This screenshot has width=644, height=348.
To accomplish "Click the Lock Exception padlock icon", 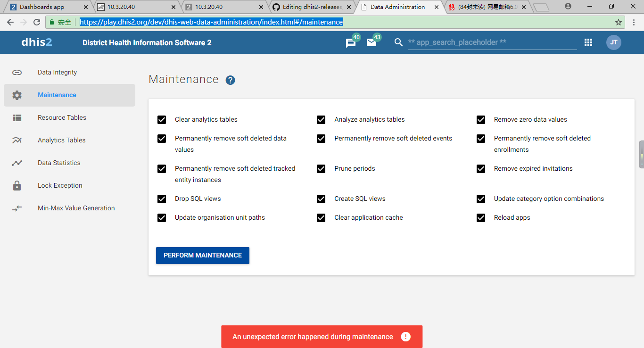I will click(17, 186).
